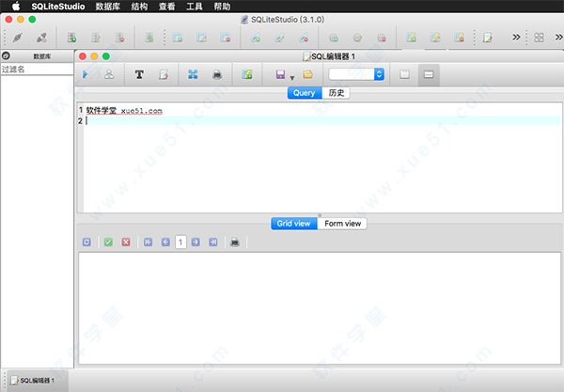The image size is (564, 392).
Task: Go to next results page
Action: click(x=196, y=242)
